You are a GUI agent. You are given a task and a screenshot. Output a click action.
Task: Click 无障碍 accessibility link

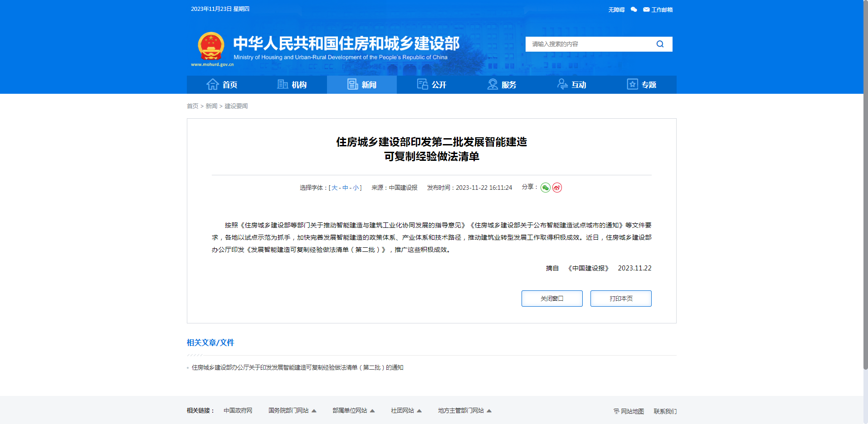[616, 10]
